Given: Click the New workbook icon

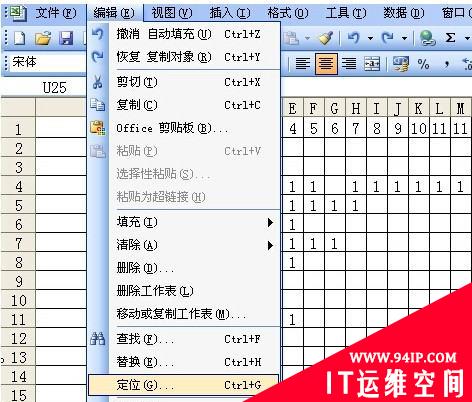Looking at the screenshot, I should tap(19, 38).
